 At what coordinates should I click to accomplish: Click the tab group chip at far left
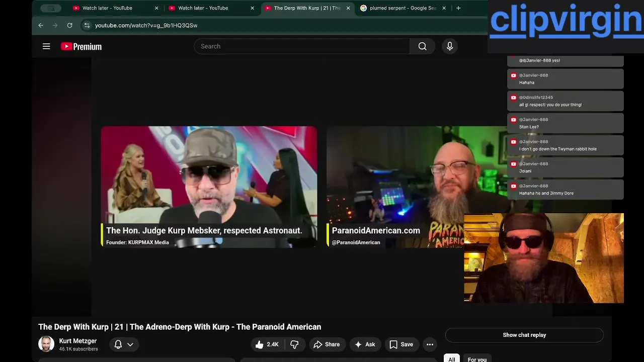coord(51,8)
